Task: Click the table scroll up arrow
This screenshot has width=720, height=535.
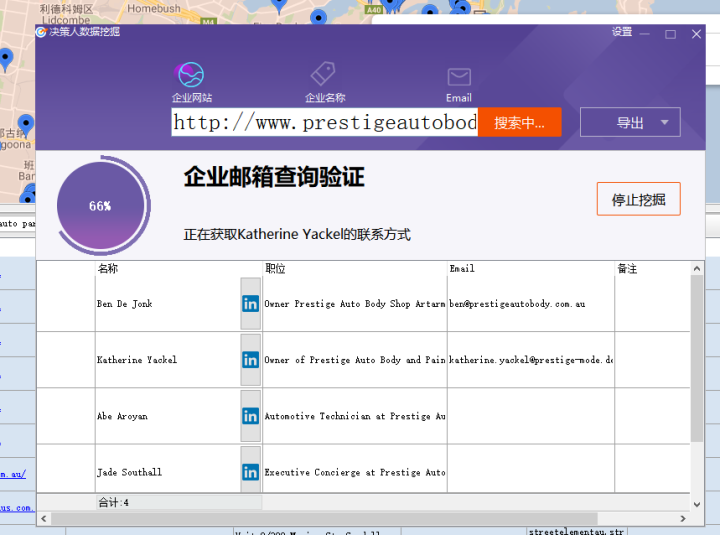Action: click(697, 269)
